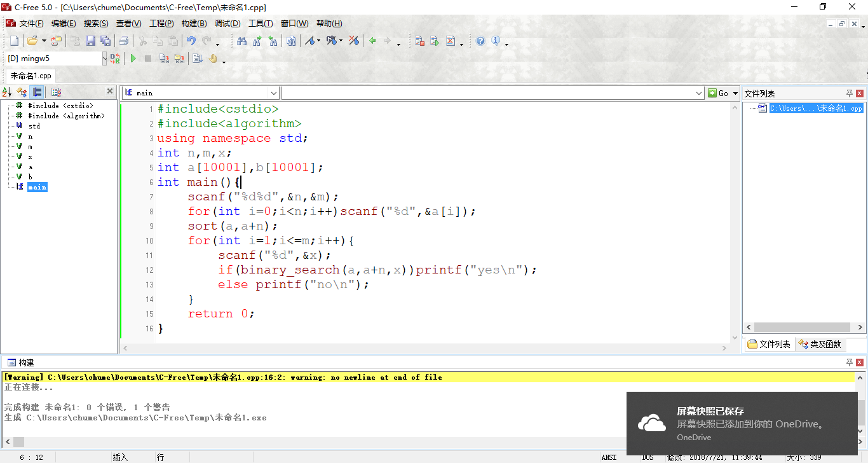Viewport: 868px width, 463px height.
Task: Select #include <algorithm> in symbol tree
Action: 66,116
